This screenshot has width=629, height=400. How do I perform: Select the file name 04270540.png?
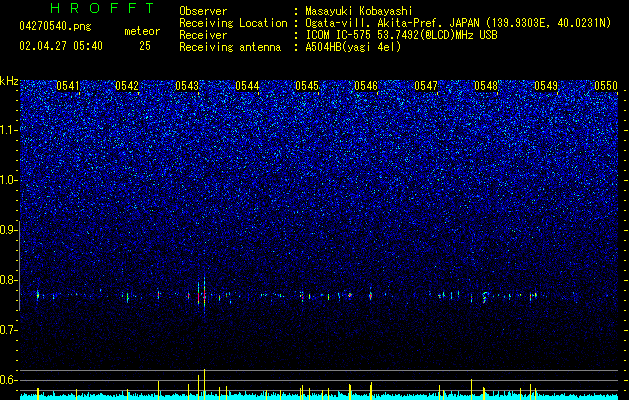(55, 27)
